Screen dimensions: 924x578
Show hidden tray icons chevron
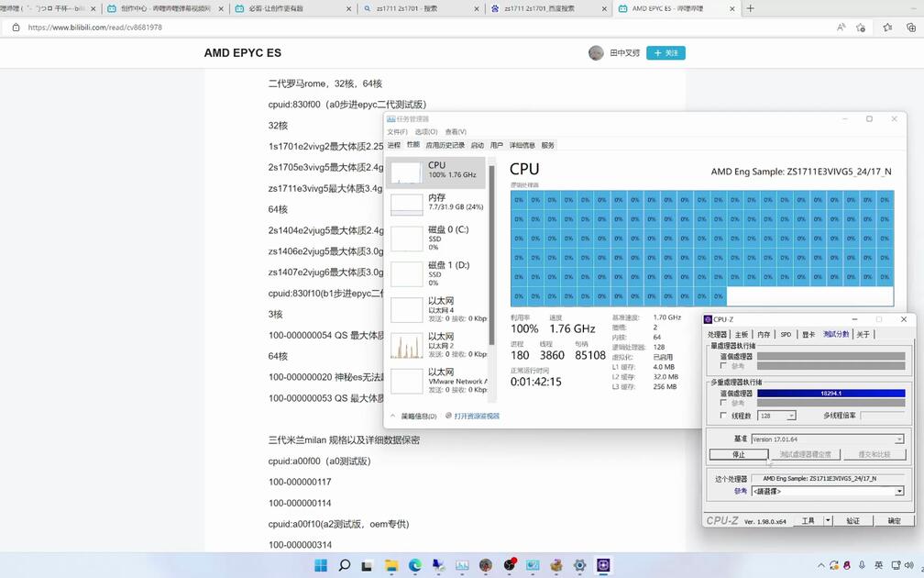820,565
